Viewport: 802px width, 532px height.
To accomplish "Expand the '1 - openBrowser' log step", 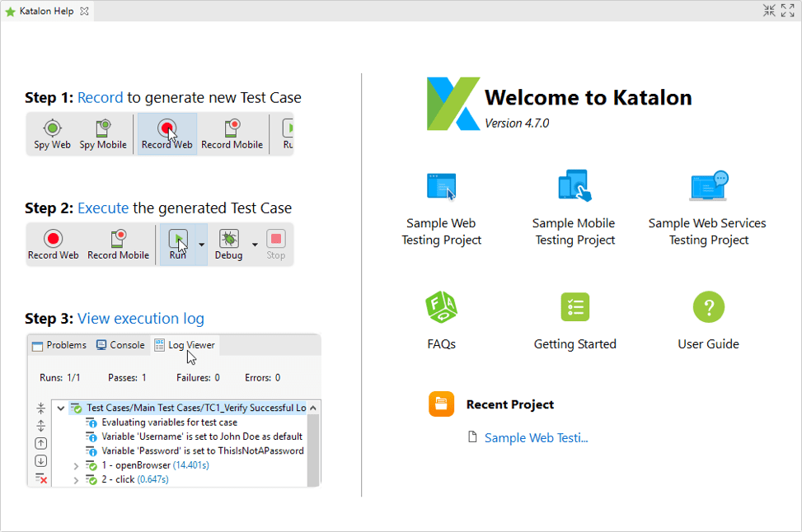I will tap(76, 466).
